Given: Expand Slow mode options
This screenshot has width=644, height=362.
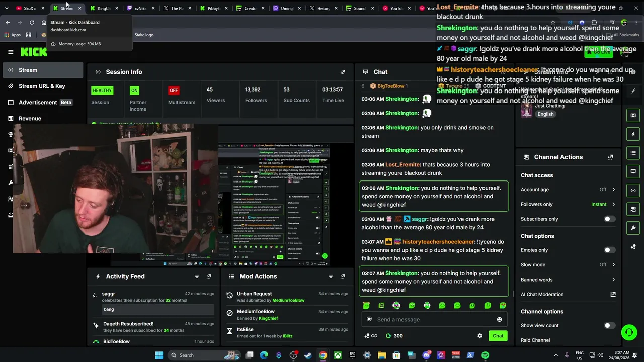Looking at the screenshot, I should (x=613, y=265).
